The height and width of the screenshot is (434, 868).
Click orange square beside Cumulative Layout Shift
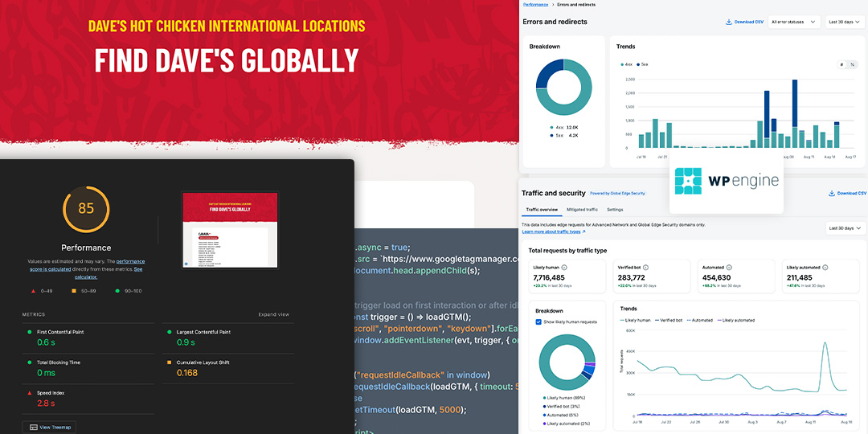click(x=169, y=362)
